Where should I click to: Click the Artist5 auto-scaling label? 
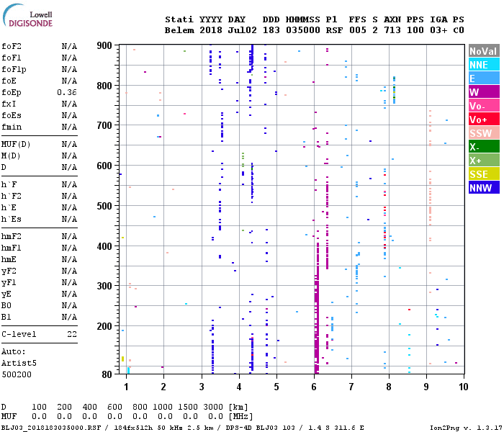tap(19, 363)
